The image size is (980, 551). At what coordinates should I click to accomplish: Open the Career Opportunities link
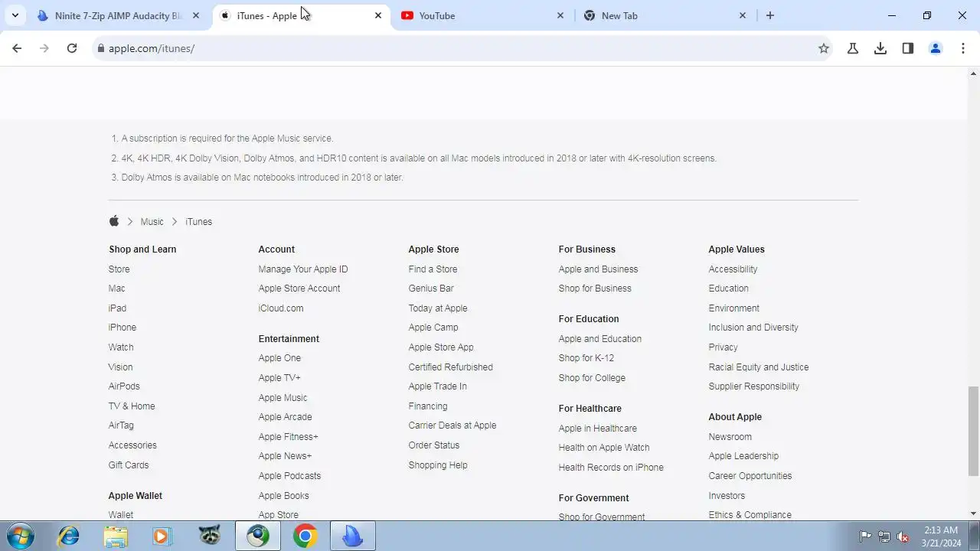coord(750,476)
